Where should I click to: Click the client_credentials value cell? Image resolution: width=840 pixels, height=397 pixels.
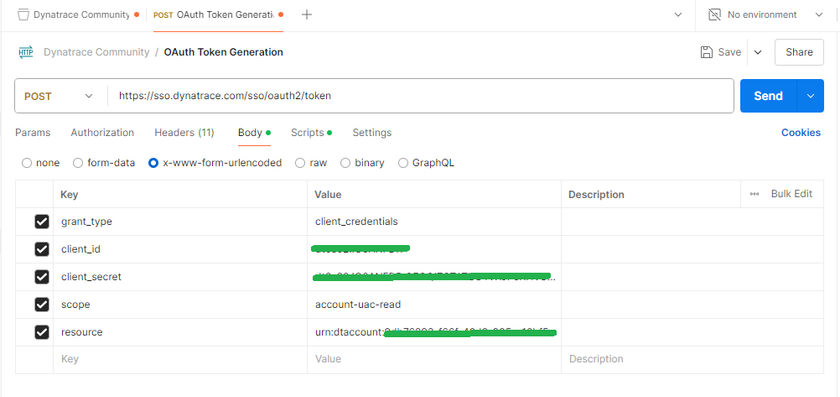click(x=434, y=221)
